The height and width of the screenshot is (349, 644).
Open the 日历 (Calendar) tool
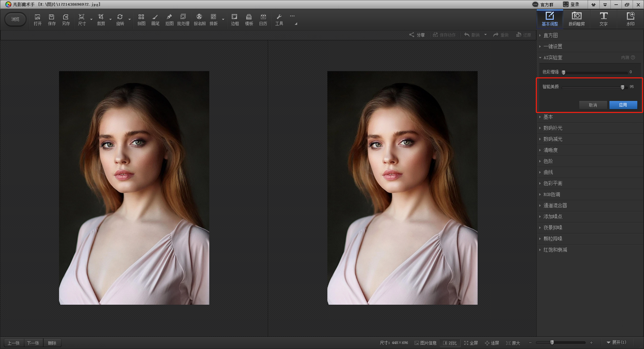pos(263,19)
